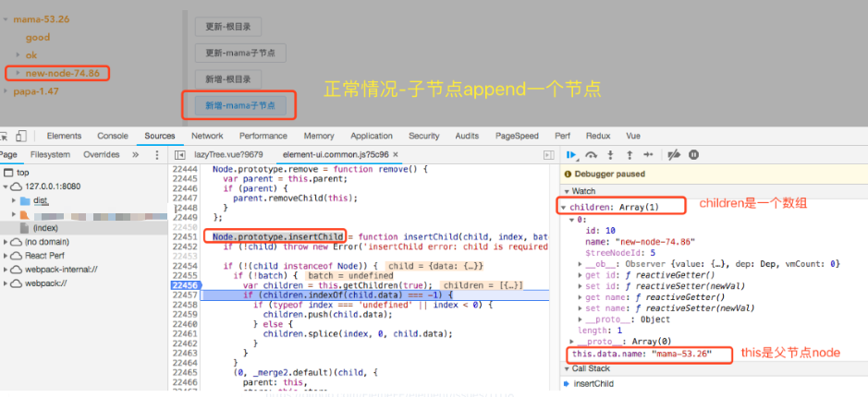Expand the webpack:// source node
The height and width of the screenshot is (397, 868).
click(5, 283)
